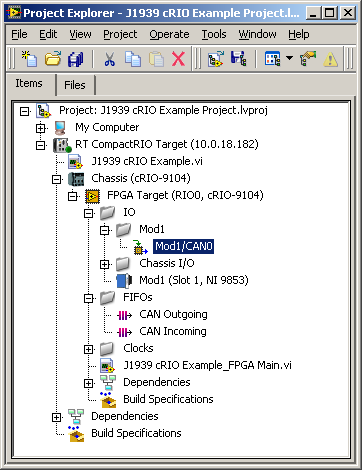Click the New Project toolbar icon
This screenshot has height=470, width=362.
(29, 59)
